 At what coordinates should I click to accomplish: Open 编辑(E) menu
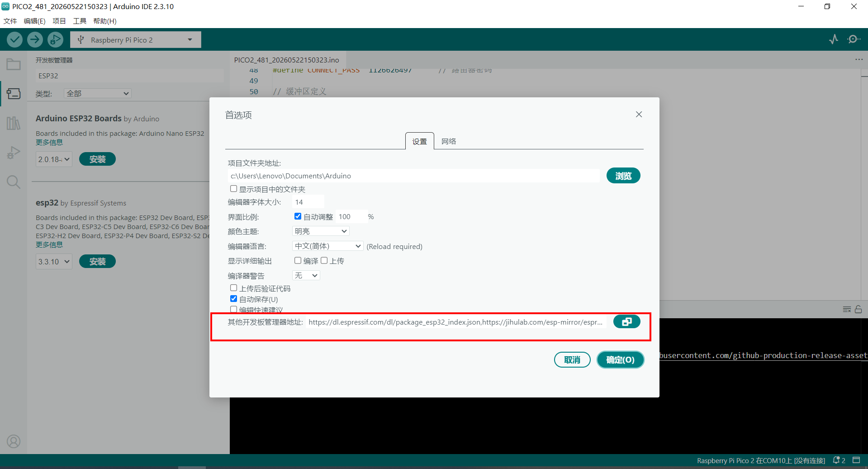pyautogui.click(x=34, y=21)
